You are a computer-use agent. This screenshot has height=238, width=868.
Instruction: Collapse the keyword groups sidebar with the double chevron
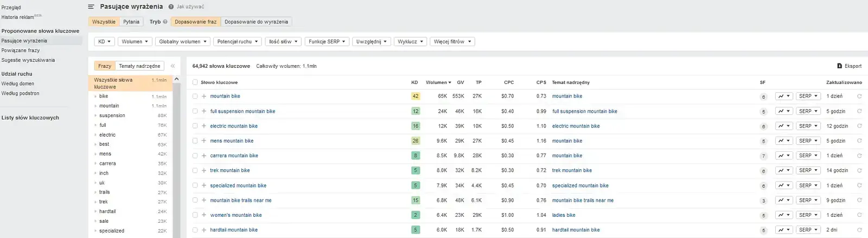pyautogui.click(x=173, y=66)
